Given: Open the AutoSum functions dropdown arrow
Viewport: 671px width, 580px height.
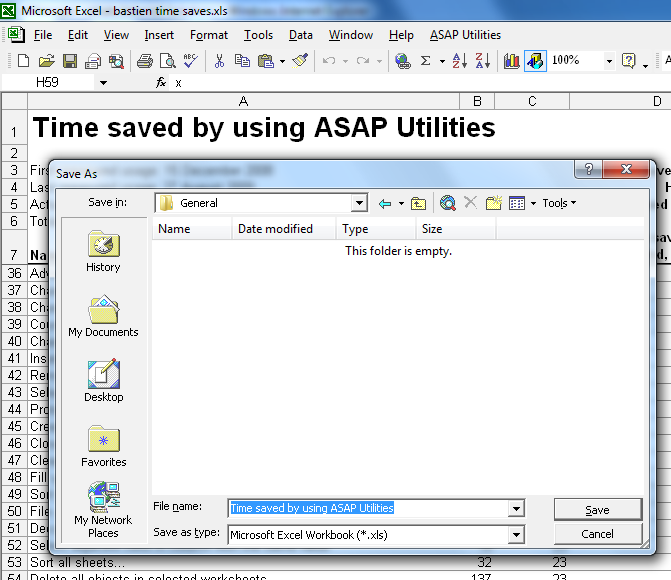Looking at the screenshot, I should 442,61.
